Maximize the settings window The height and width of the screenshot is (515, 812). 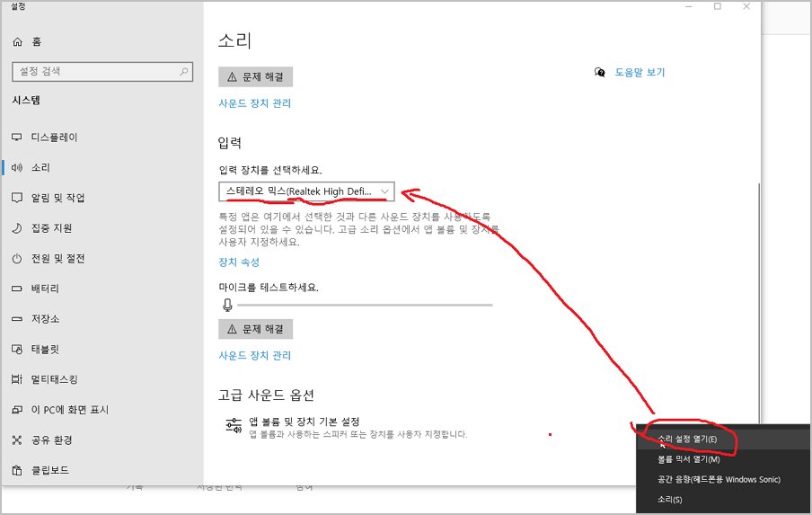point(718,6)
